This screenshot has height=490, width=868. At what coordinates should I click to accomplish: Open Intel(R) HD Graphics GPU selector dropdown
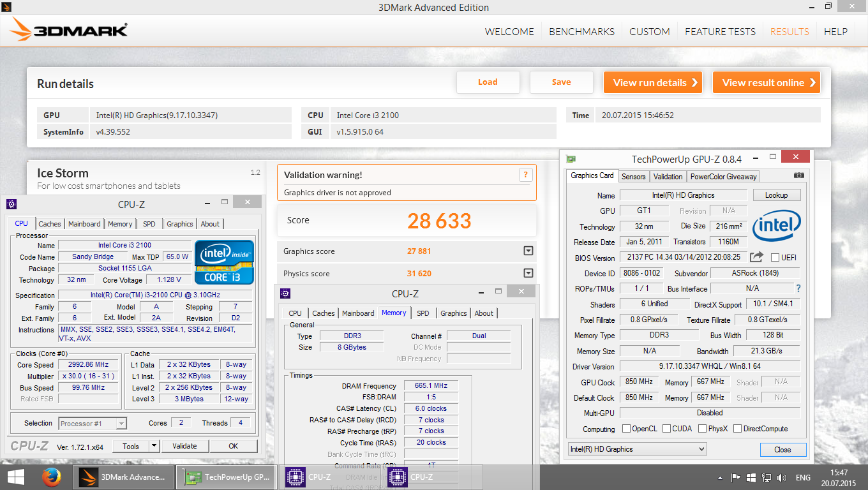(x=637, y=449)
